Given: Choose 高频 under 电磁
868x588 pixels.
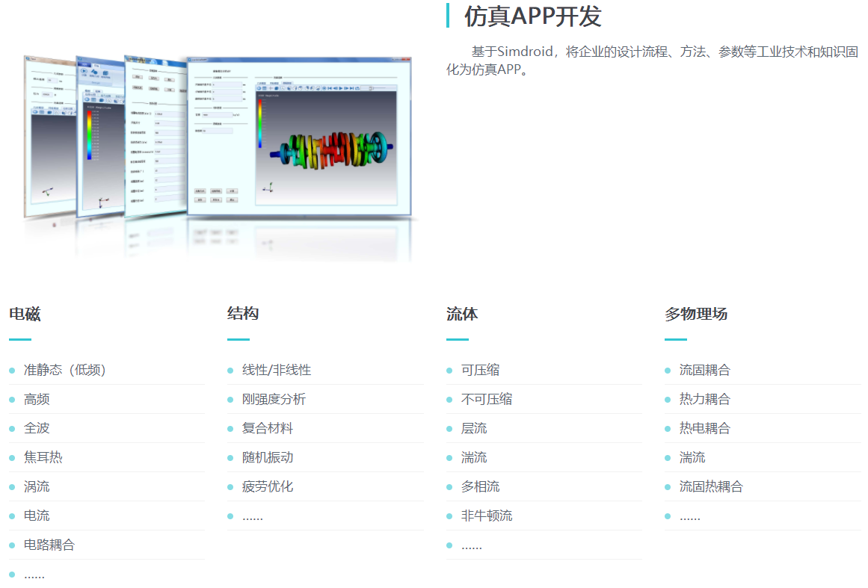Looking at the screenshot, I should pyautogui.click(x=37, y=400).
